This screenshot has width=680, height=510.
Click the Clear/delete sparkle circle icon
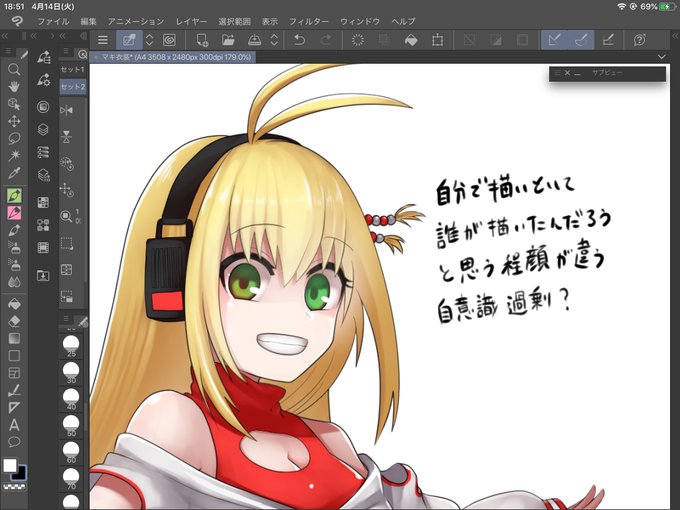tap(357, 40)
